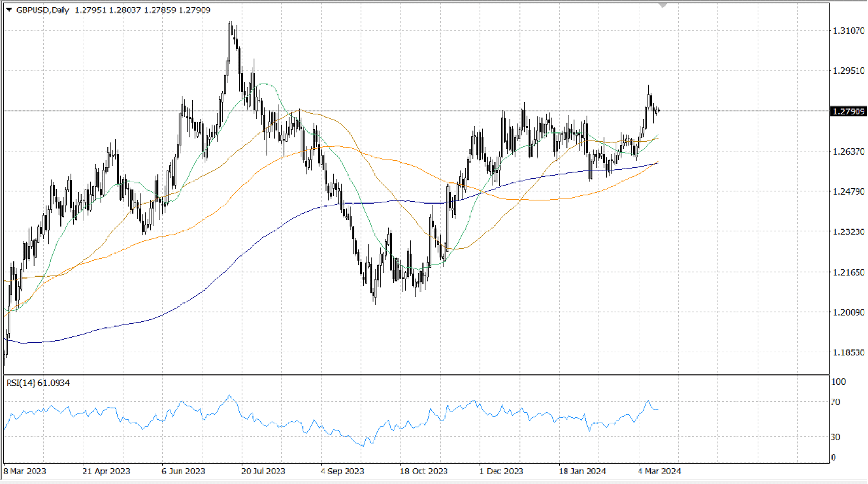
Task: Click the RSI(14) 61.0934 indicator label
Action: (x=38, y=383)
